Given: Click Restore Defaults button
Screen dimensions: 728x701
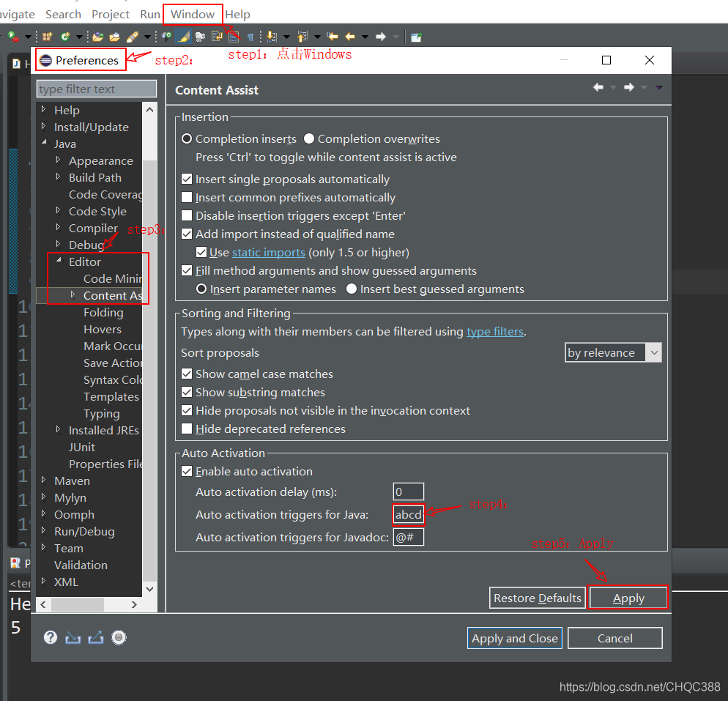Looking at the screenshot, I should tap(537, 598).
